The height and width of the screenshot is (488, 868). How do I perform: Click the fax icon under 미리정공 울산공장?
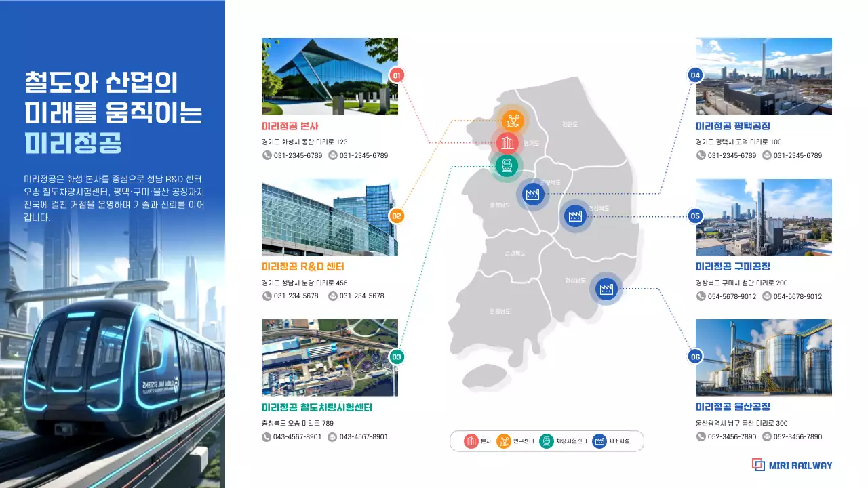[x=766, y=436]
